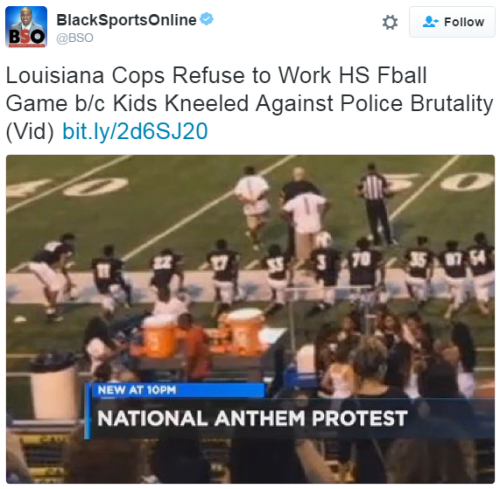Click the 50 yard line marking
Image resolution: width=500 pixels, height=489 pixels.
click(x=443, y=182)
